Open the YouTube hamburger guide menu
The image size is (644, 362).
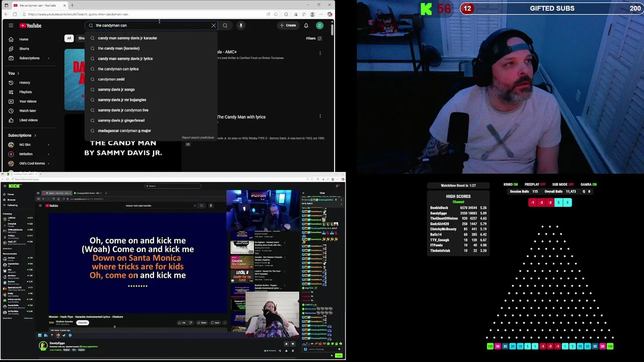11,25
